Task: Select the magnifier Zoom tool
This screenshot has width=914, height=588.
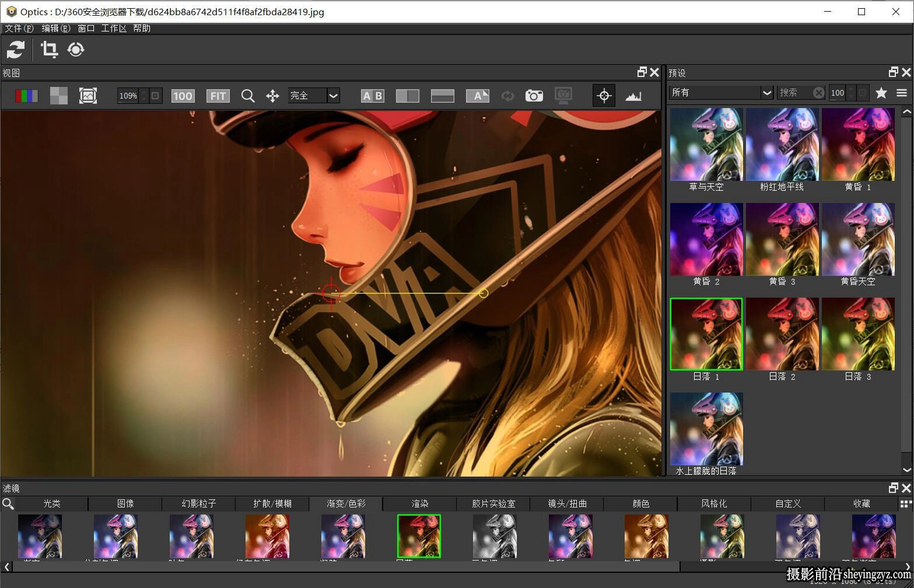Action: click(x=248, y=96)
